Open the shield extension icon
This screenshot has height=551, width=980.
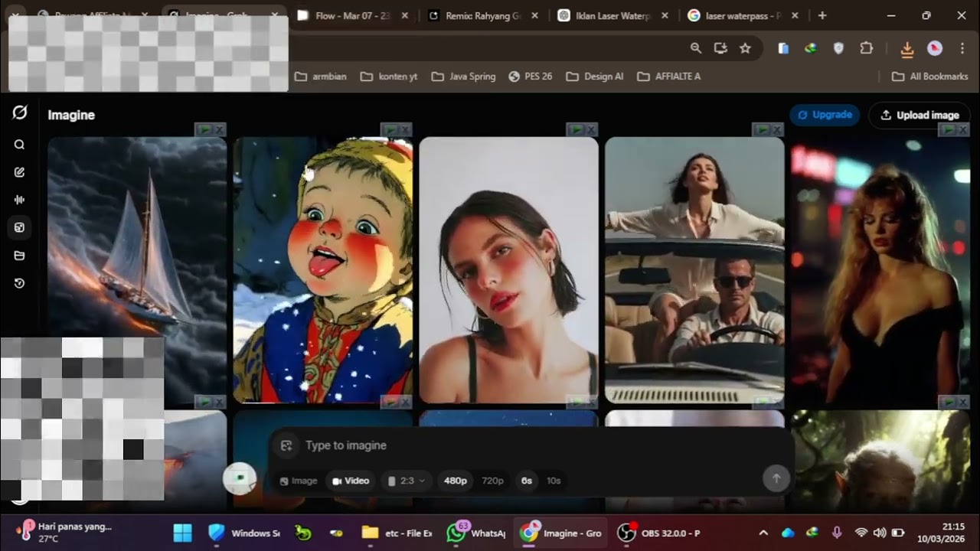(x=838, y=48)
